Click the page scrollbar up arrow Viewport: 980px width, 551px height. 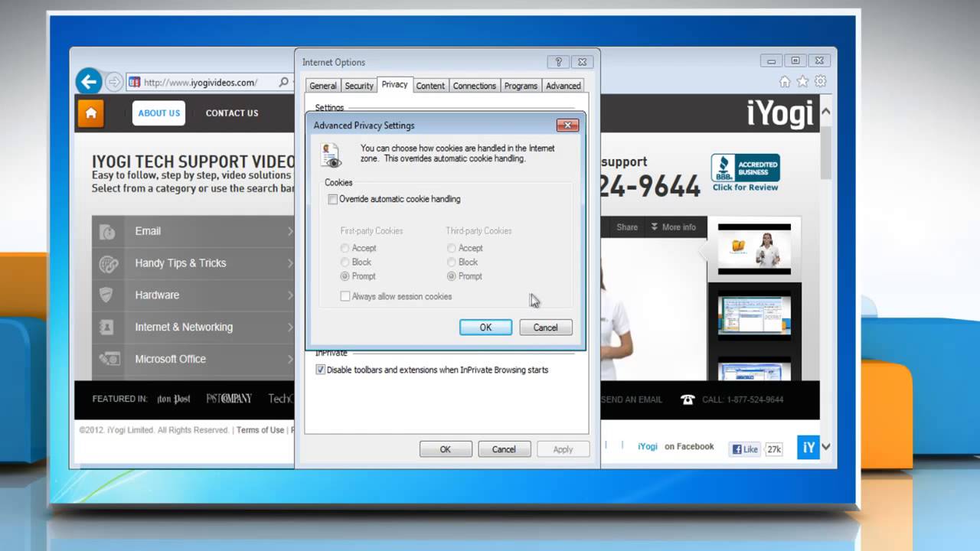826,112
